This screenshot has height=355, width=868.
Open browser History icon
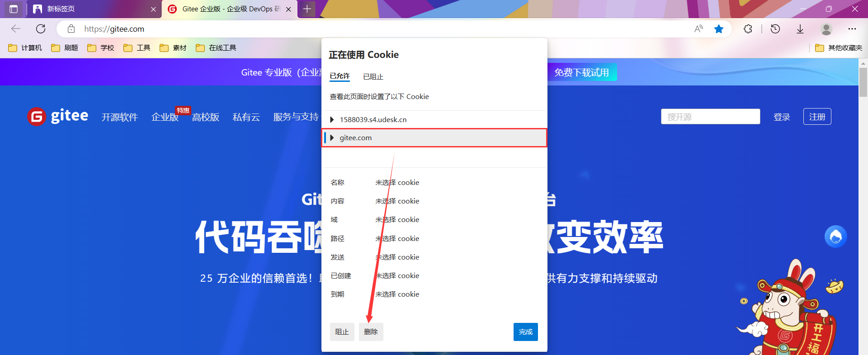point(775,29)
